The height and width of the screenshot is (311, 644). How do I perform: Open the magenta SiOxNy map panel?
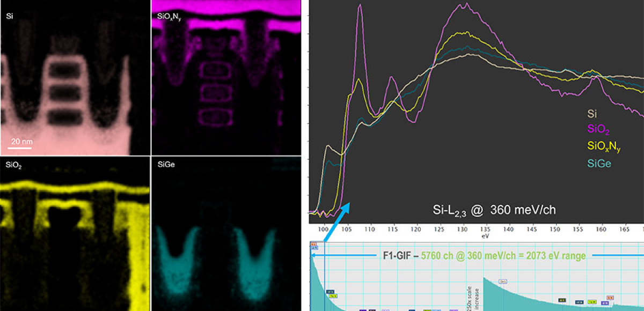(226, 78)
